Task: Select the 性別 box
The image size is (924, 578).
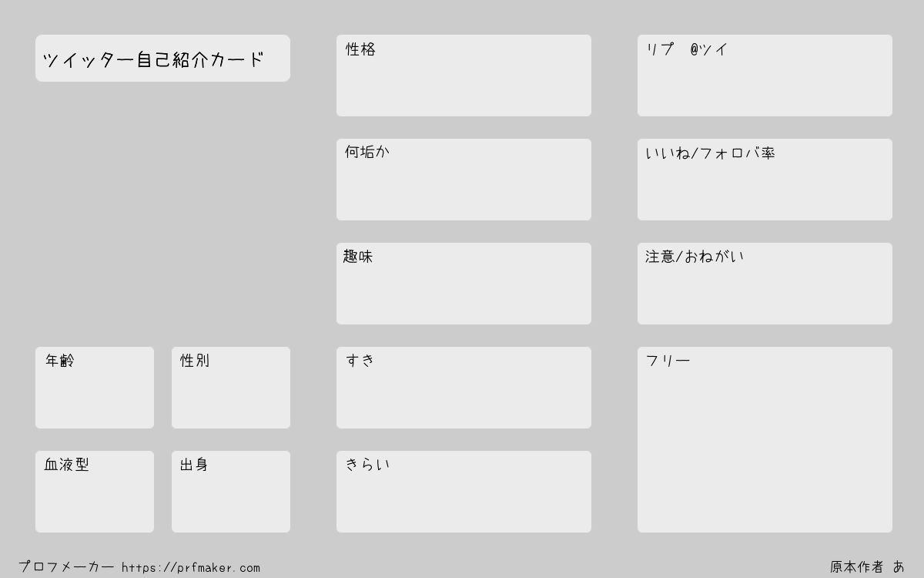Action: pos(231,388)
